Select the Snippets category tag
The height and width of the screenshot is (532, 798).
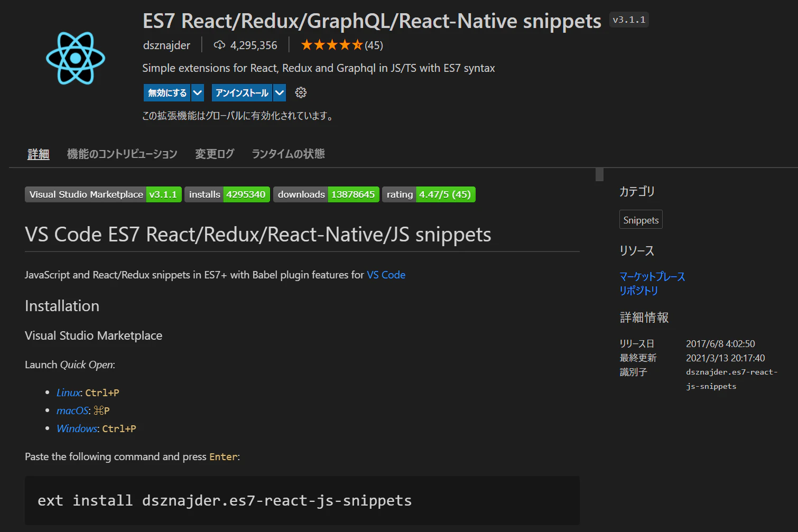[x=641, y=219]
